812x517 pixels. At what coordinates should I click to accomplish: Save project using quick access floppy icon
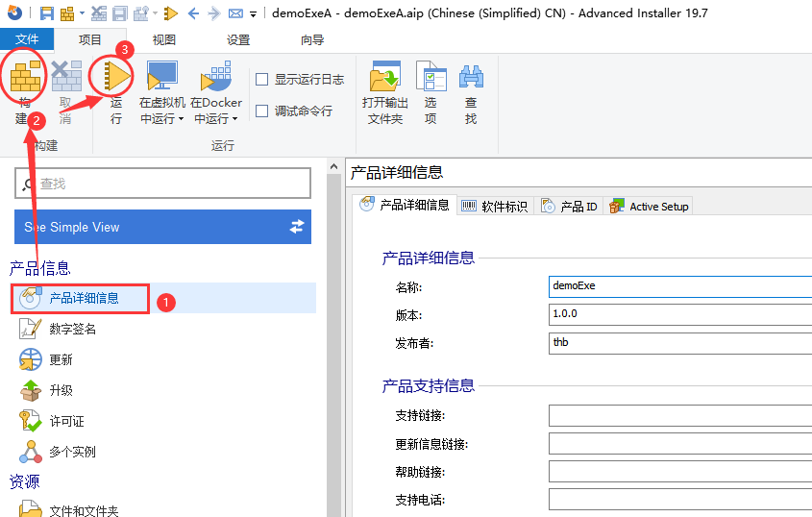tap(47, 13)
